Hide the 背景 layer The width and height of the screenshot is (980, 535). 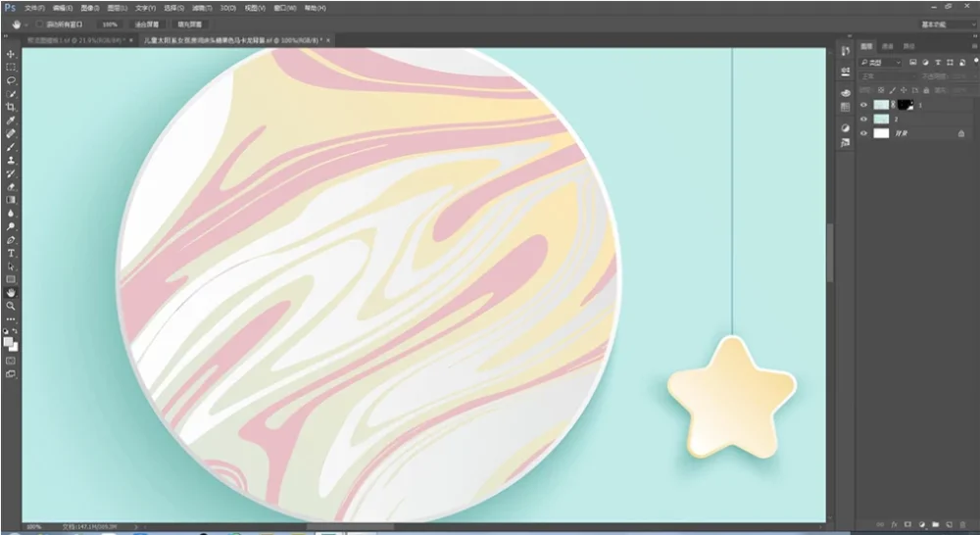coord(863,133)
